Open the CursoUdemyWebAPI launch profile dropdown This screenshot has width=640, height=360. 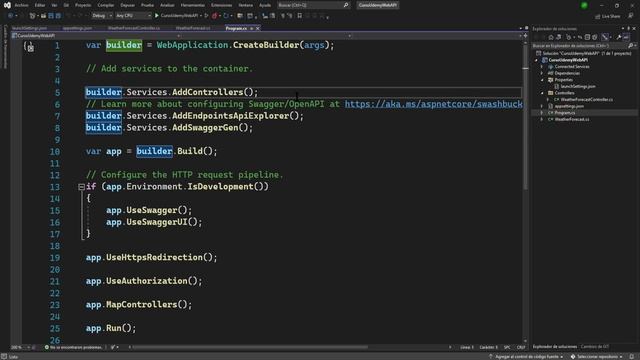[201, 16]
